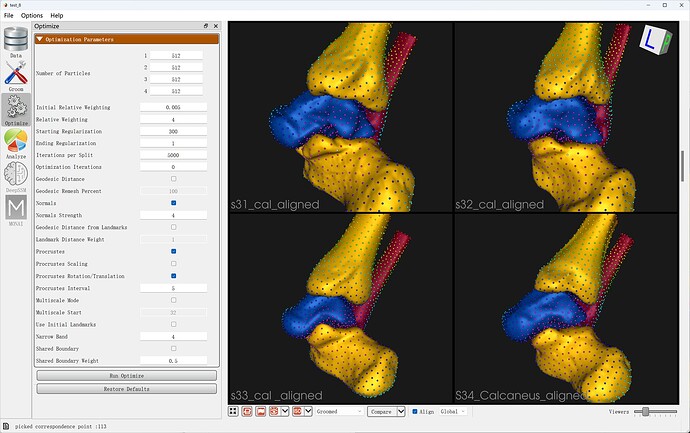Open the Options menu
The height and width of the screenshot is (433, 690).
(32, 15)
